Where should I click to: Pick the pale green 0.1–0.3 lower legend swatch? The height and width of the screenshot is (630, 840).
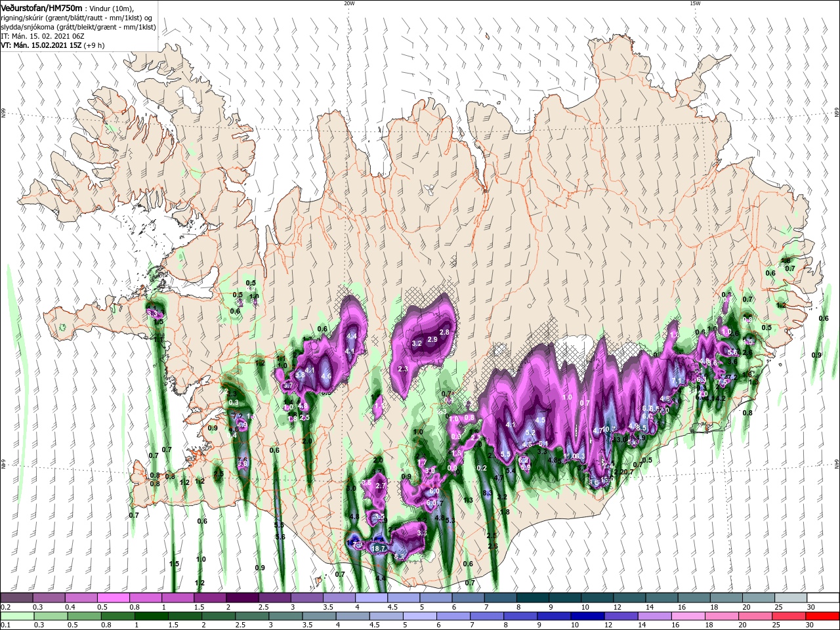(x=16, y=616)
